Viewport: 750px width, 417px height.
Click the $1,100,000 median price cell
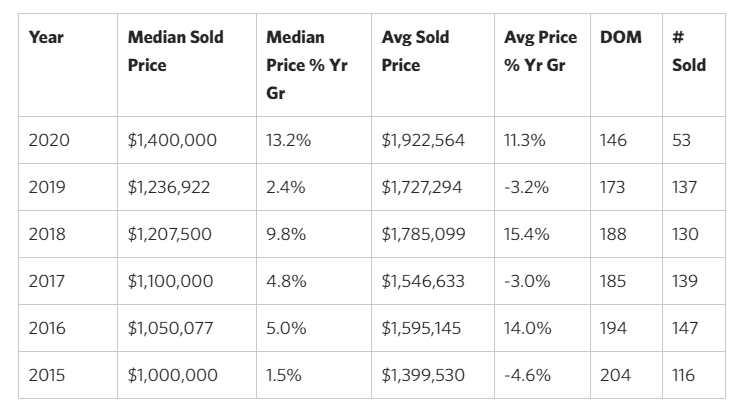[171, 282]
